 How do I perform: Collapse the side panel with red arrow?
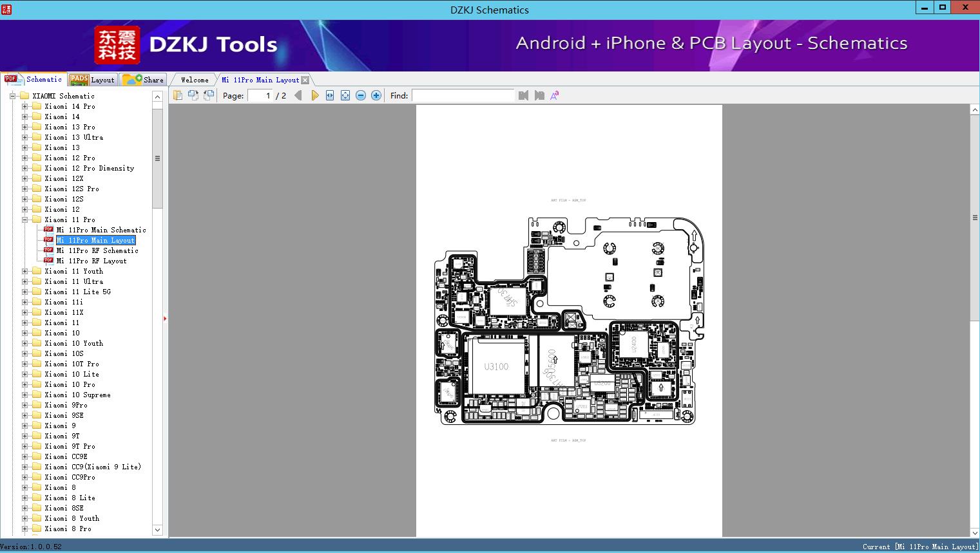click(x=166, y=319)
